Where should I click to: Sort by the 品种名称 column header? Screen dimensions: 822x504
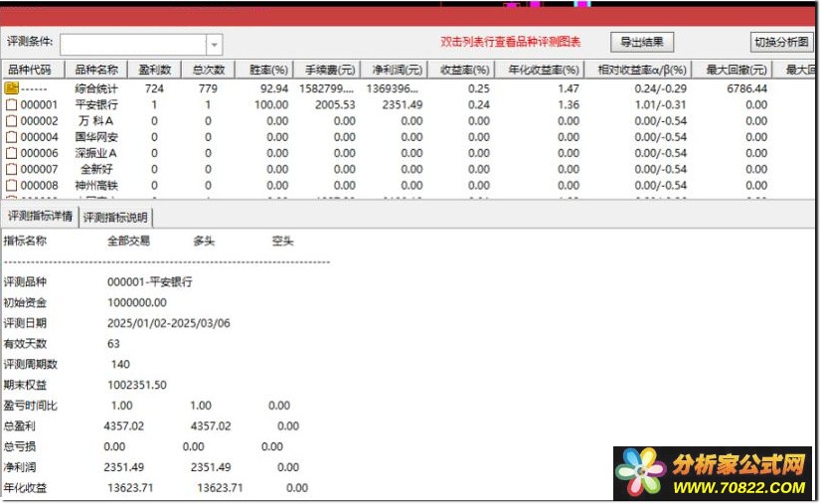point(96,70)
